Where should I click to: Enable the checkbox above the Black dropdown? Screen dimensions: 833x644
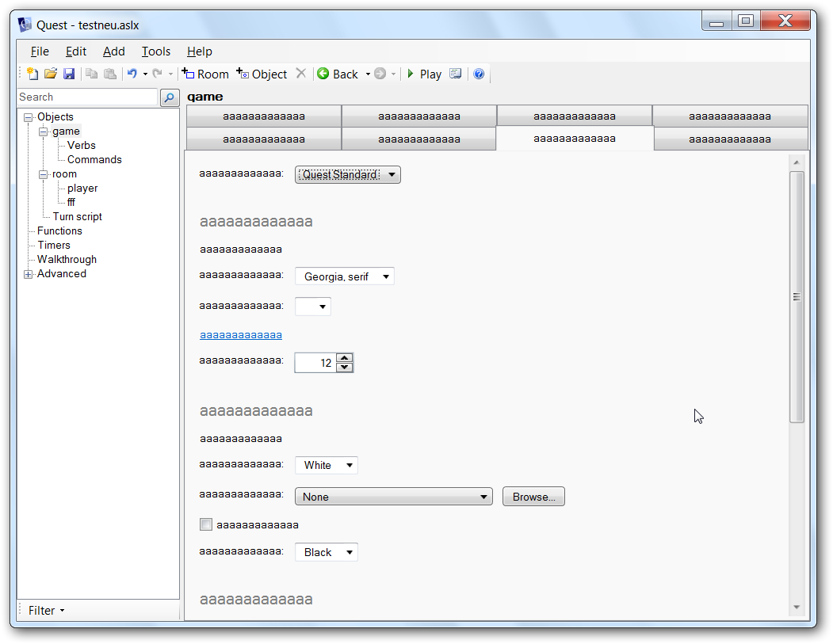pos(206,524)
